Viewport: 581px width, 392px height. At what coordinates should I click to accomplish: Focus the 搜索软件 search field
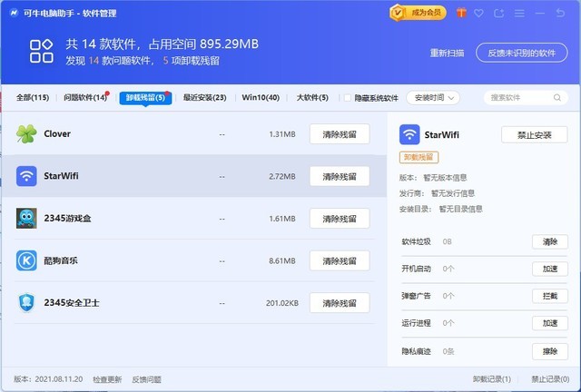point(526,97)
